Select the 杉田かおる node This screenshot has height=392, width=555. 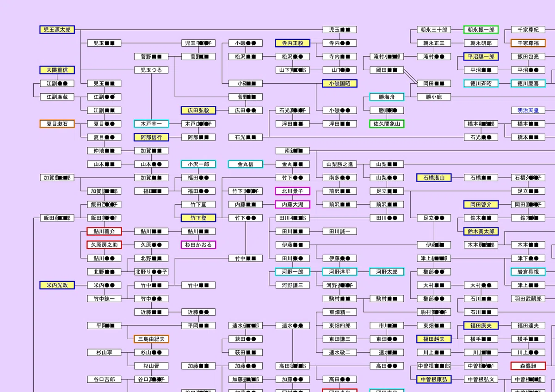click(198, 245)
